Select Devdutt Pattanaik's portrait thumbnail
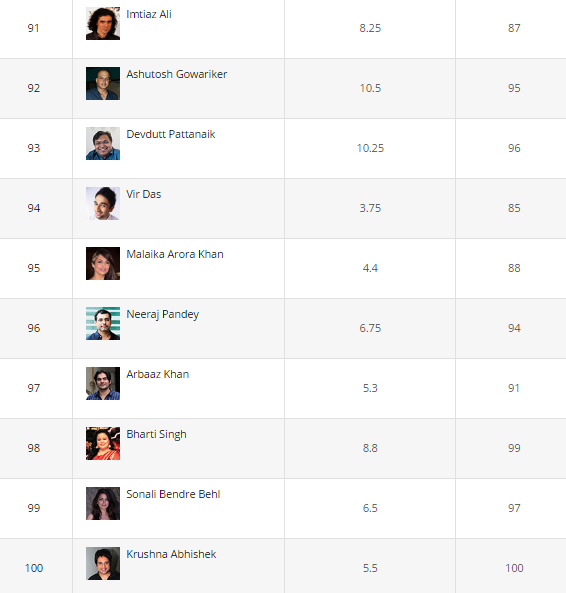Screen dimensions: 566x593 click(103, 143)
